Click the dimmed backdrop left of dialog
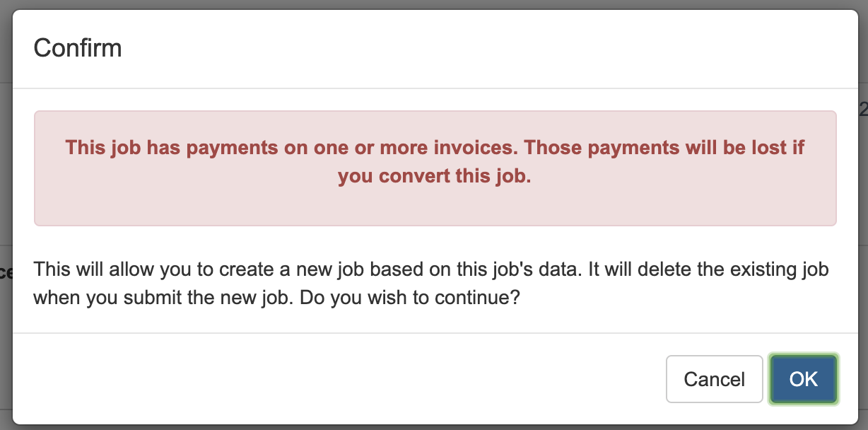Viewport: 868px width, 430px height. 6,212
